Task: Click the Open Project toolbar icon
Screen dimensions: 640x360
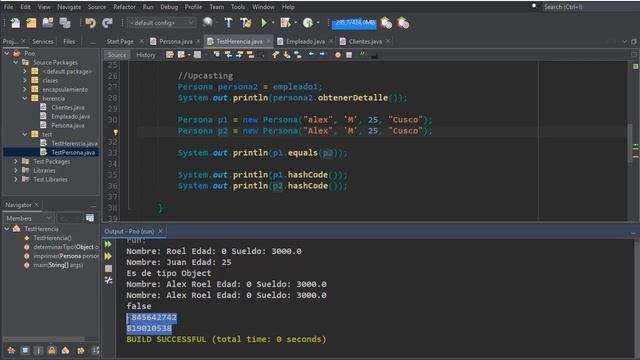Action: click(x=48, y=23)
